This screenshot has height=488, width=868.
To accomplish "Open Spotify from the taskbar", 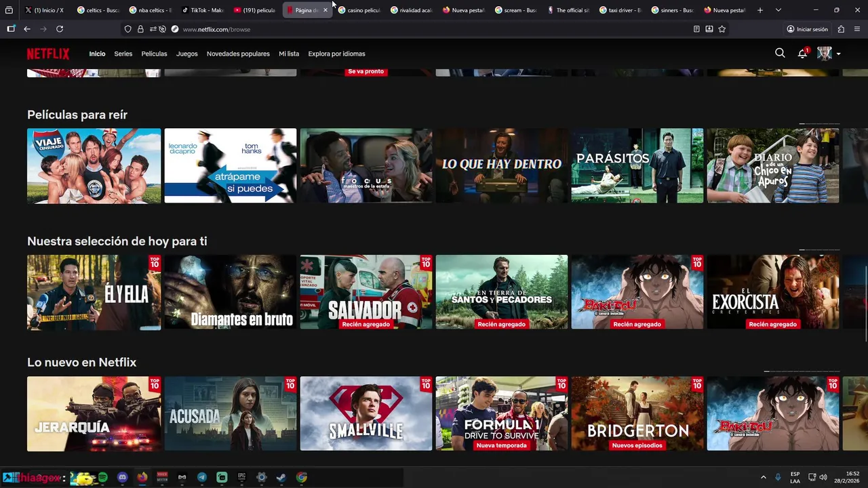I will (x=103, y=477).
